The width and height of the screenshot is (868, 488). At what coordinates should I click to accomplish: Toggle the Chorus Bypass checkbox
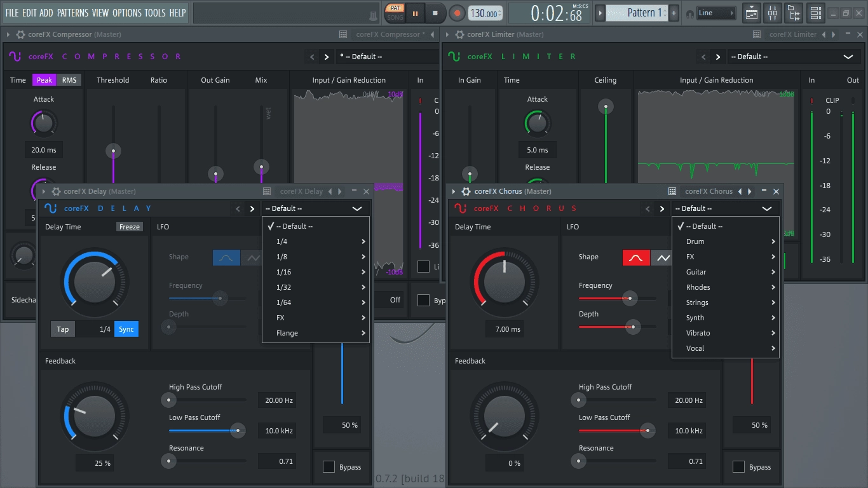click(738, 467)
